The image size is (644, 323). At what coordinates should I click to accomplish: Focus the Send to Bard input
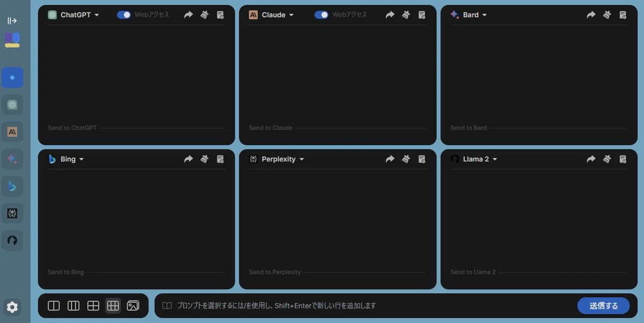coord(539,128)
